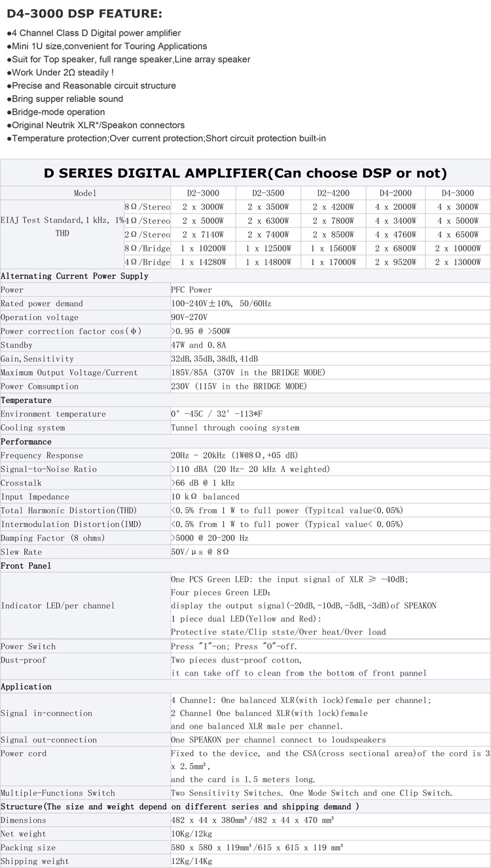
Task: Select the PFC Power value cell
Action: click(191, 290)
